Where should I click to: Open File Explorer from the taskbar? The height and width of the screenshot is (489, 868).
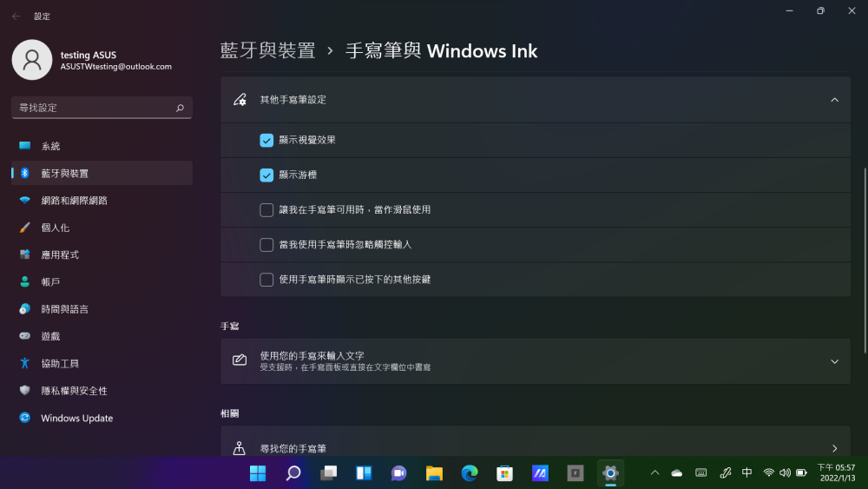(x=434, y=473)
